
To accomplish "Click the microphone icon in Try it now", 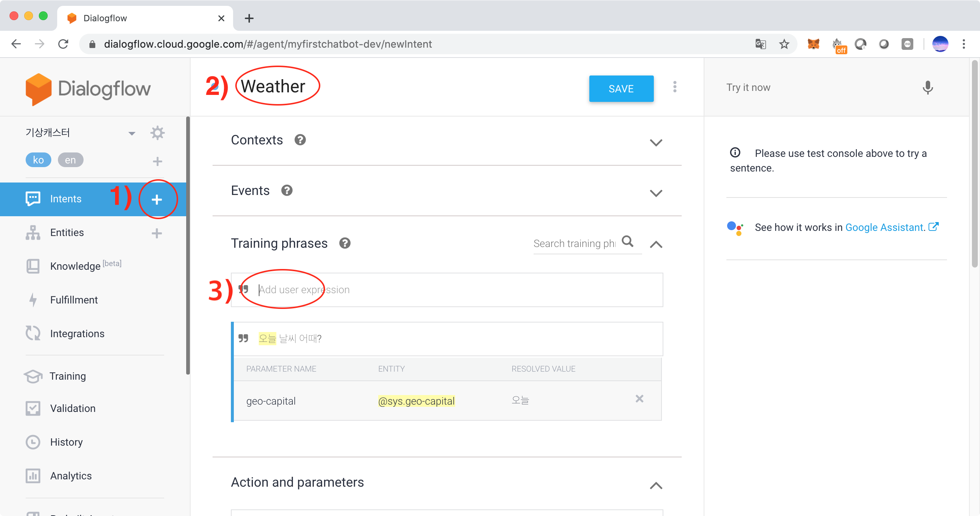I will click(927, 88).
